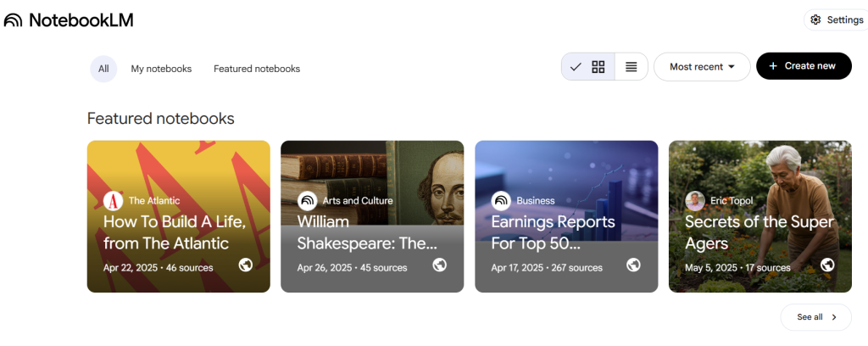Click globe icon on Earnings Reports notebook
The image size is (868, 346).
tap(633, 265)
